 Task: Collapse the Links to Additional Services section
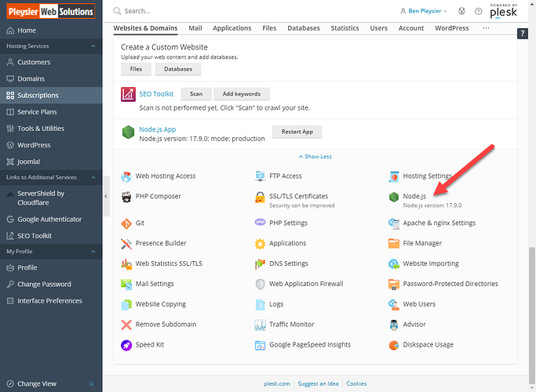(x=93, y=177)
